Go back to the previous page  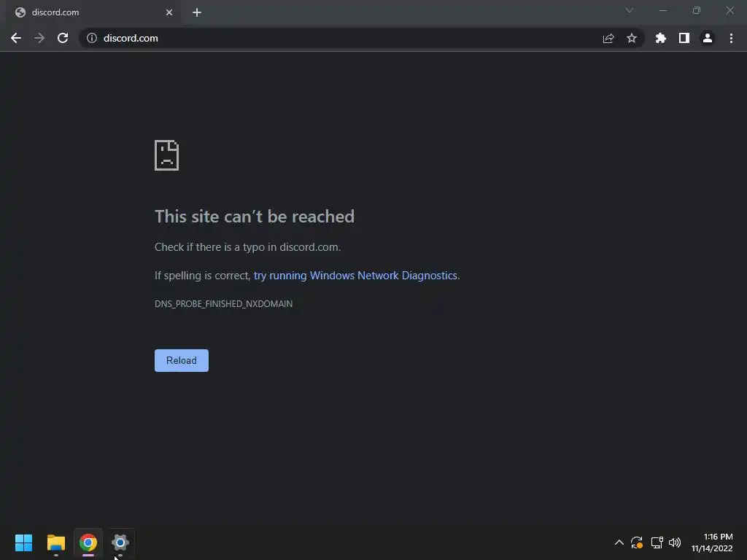pyautogui.click(x=16, y=38)
